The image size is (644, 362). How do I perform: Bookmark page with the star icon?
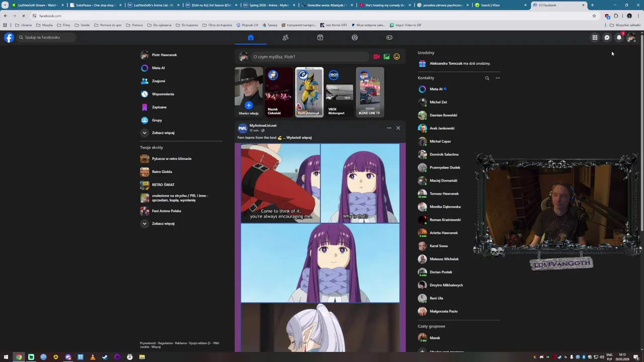click(594, 16)
